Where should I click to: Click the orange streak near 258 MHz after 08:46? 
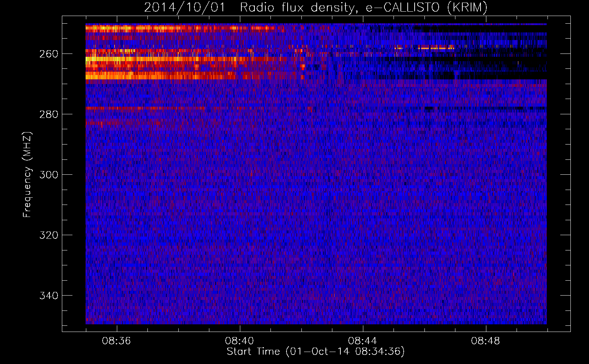tap(436, 48)
